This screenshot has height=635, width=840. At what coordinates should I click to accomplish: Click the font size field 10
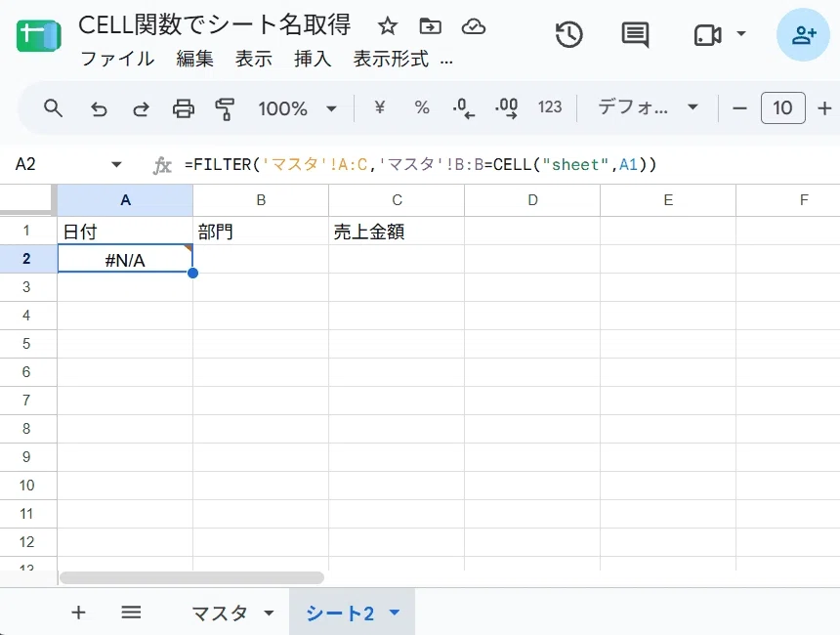782,108
